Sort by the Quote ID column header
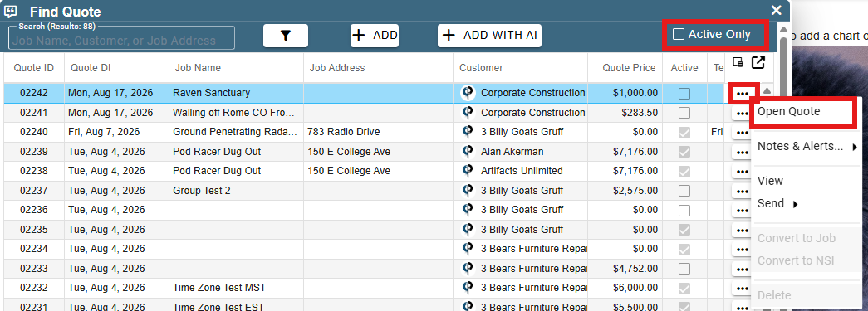This screenshot has height=311, width=868. (x=34, y=68)
